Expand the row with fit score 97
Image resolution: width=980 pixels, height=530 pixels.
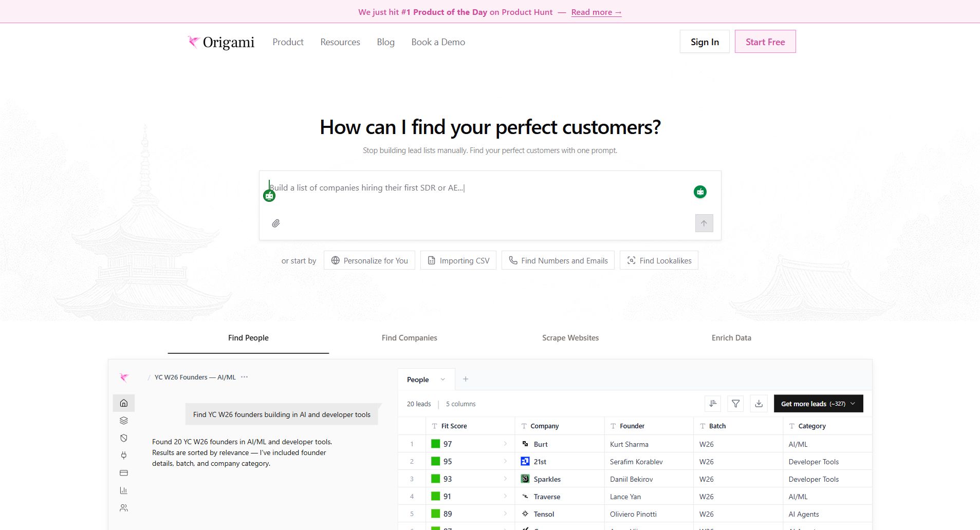coord(505,444)
